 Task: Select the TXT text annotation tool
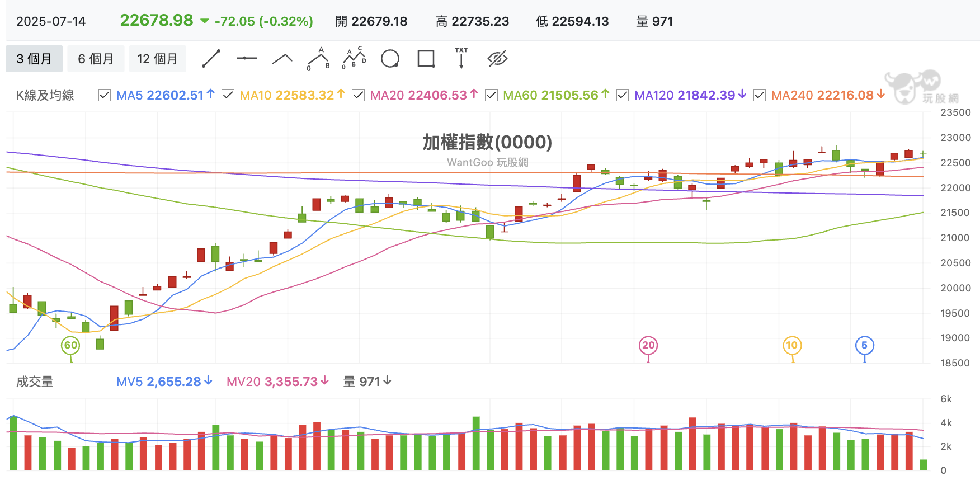tap(461, 58)
